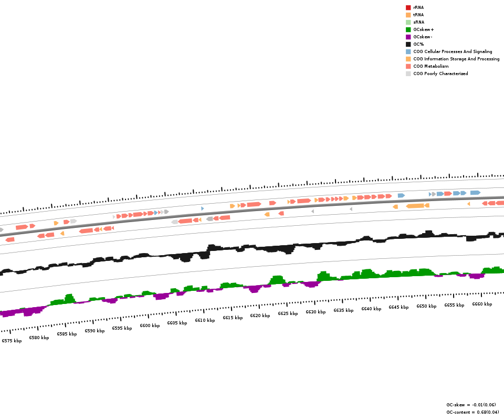Click the purple GCskew- legend square
The width and height of the screenshot is (504, 420).
[408, 37]
